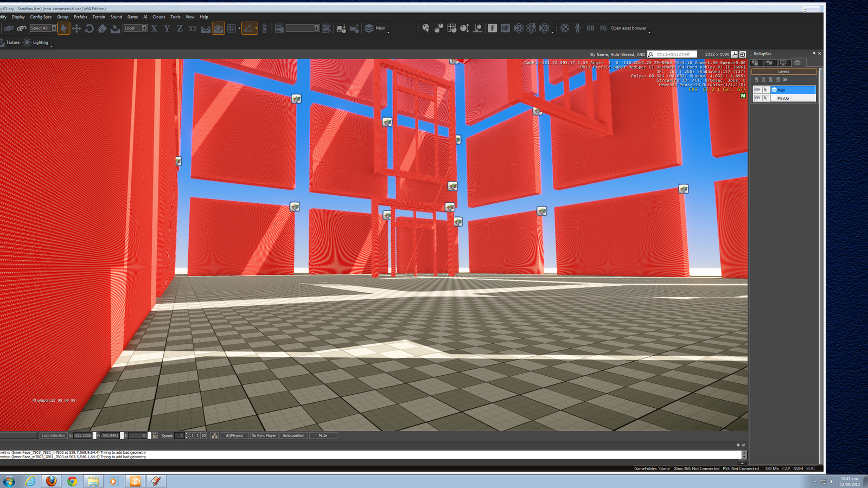This screenshot has height=488, width=868.
Task: Choose the Move tool with cross arrows
Action: (x=76, y=28)
